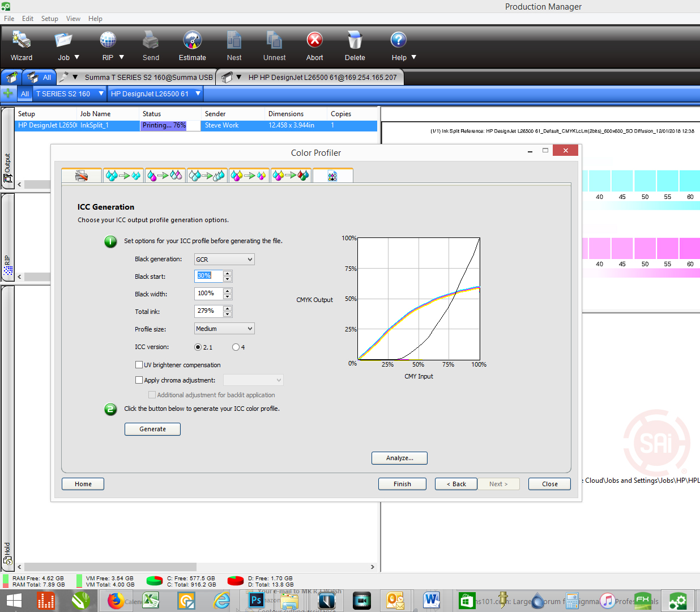Select the All queue tab with printer icon
Screen dimensions: 700x612
39,77
